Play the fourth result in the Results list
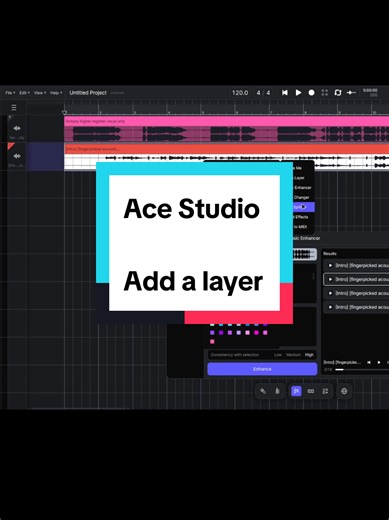Viewport: 389px width, 520px height. click(330, 307)
